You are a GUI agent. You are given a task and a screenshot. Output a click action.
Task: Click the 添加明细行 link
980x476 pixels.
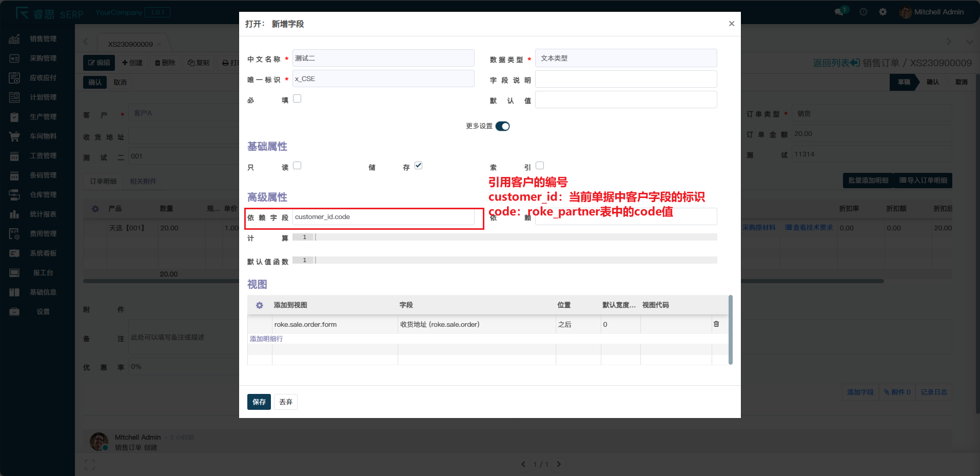click(x=265, y=339)
